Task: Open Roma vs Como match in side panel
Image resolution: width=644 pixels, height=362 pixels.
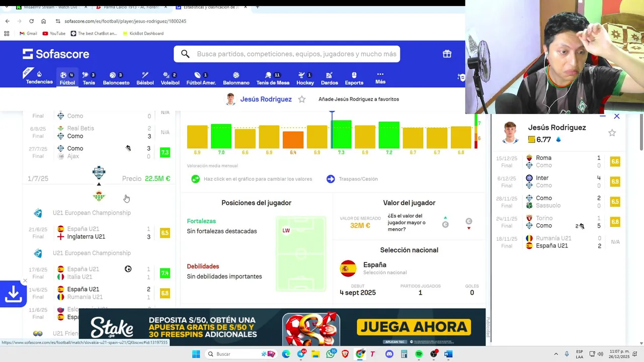Action: point(557,161)
